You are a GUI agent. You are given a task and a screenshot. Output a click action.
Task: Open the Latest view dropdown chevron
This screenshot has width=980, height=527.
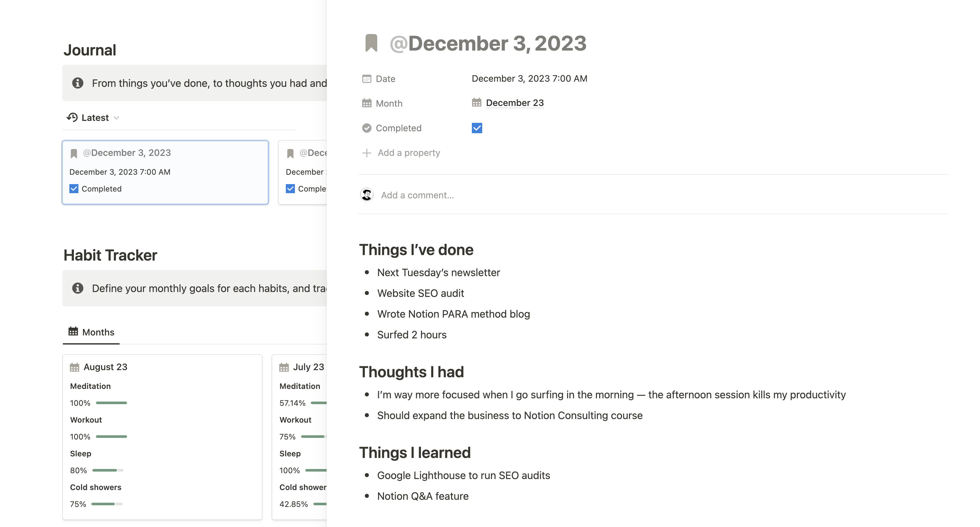pos(116,118)
